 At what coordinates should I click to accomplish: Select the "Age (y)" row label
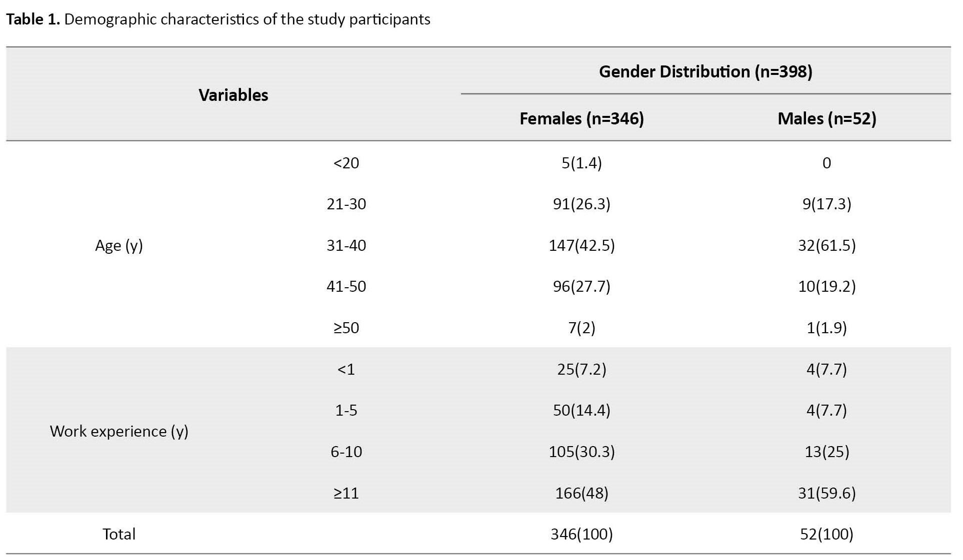click(x=119, y=245)
